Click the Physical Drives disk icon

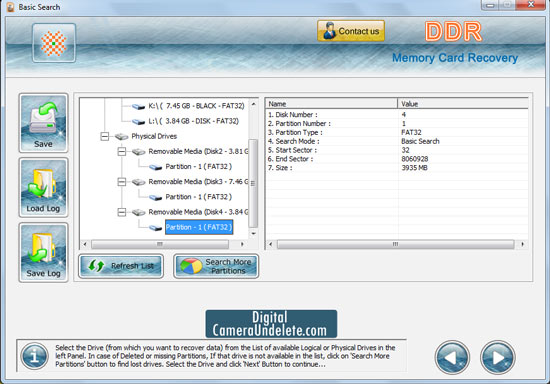click(x=121, y=136)
